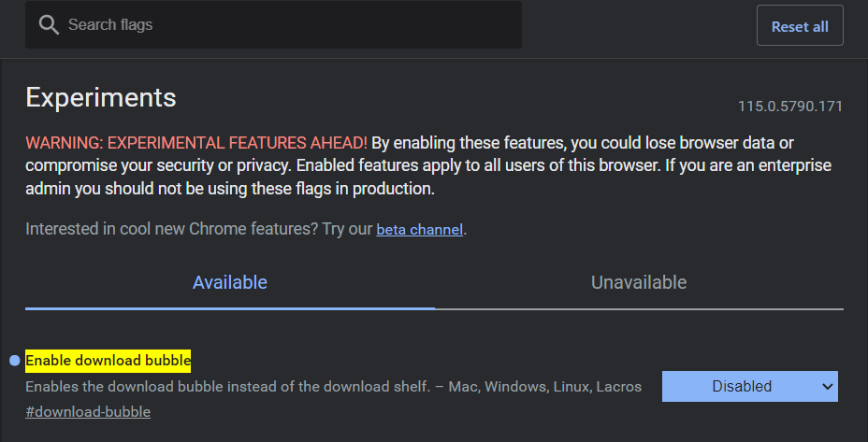Click the version number 115.0.5790.171
The image size is (868, 442).
pos(789,107)
